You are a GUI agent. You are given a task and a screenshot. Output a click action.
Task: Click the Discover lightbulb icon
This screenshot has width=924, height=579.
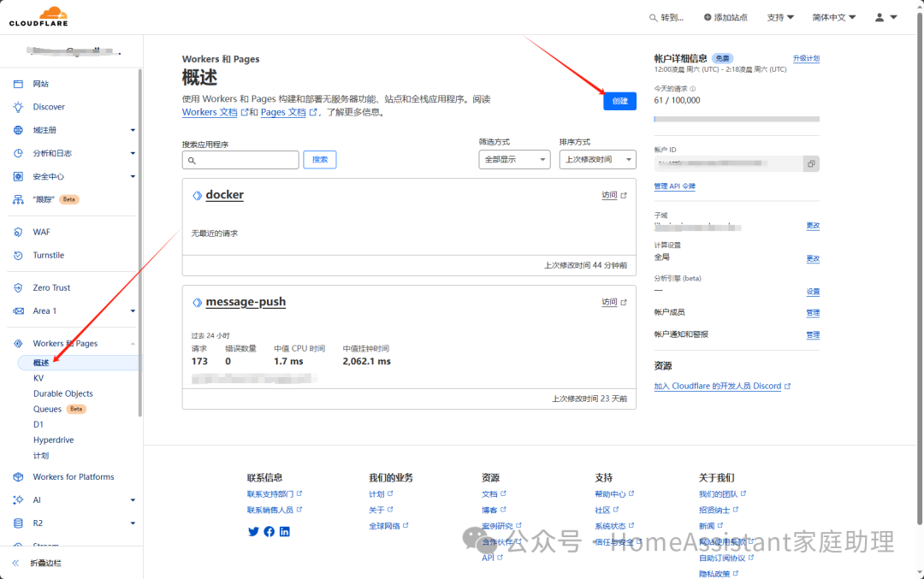[x=18, y=107]
